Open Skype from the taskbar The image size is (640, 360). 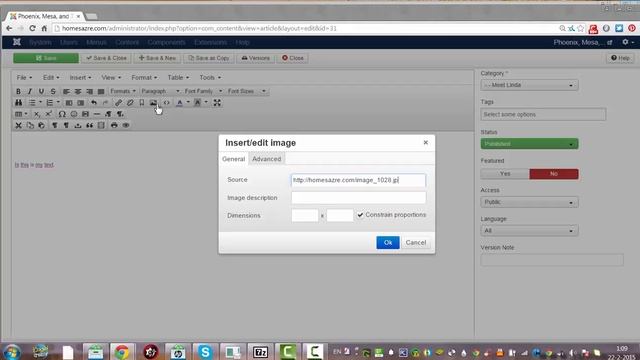205,351
